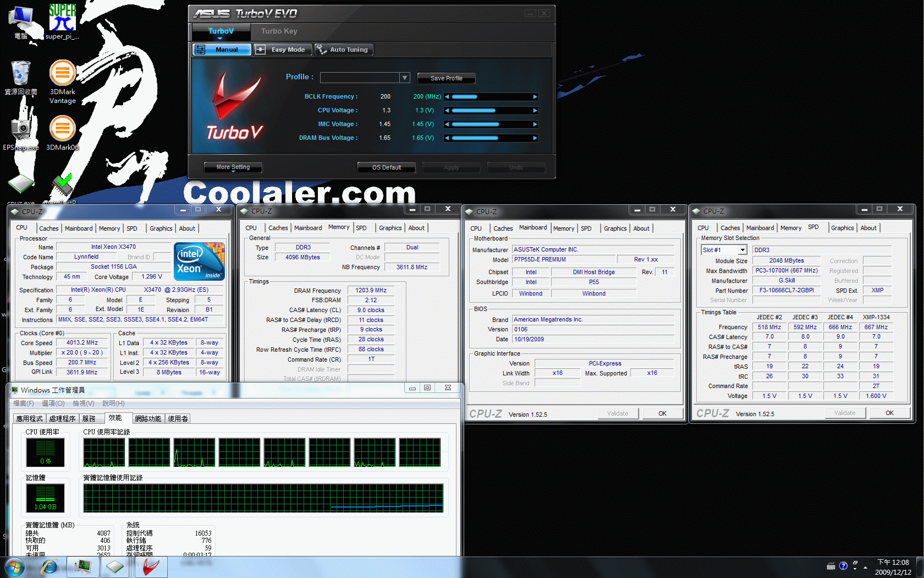Click the Core Speed '4013.2 MHz' value
The width and height of the screenshot is (924, 578).
pyautogui.click(x=82, y=342)
